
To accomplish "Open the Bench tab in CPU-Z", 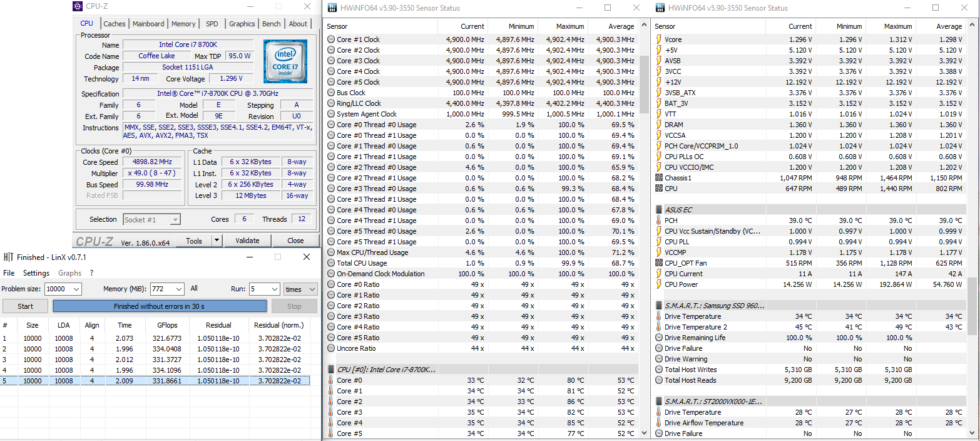I will click(x=271, y=24).
